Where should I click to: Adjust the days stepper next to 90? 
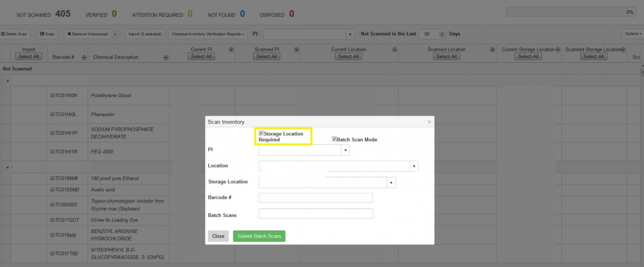pos(442,34)
